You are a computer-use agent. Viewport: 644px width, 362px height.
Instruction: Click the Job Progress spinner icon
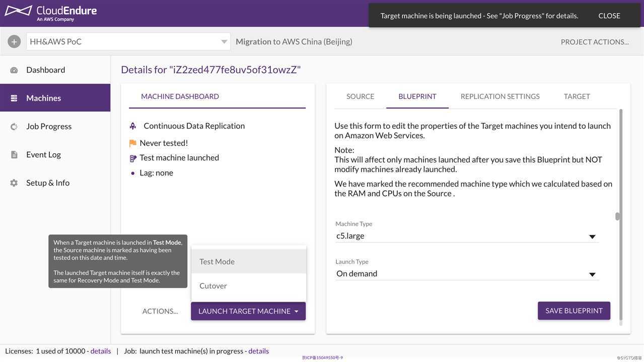(14, 127)
